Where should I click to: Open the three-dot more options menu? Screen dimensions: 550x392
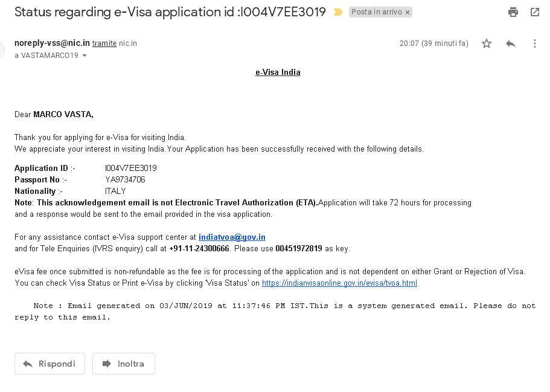tap(535, 43)
